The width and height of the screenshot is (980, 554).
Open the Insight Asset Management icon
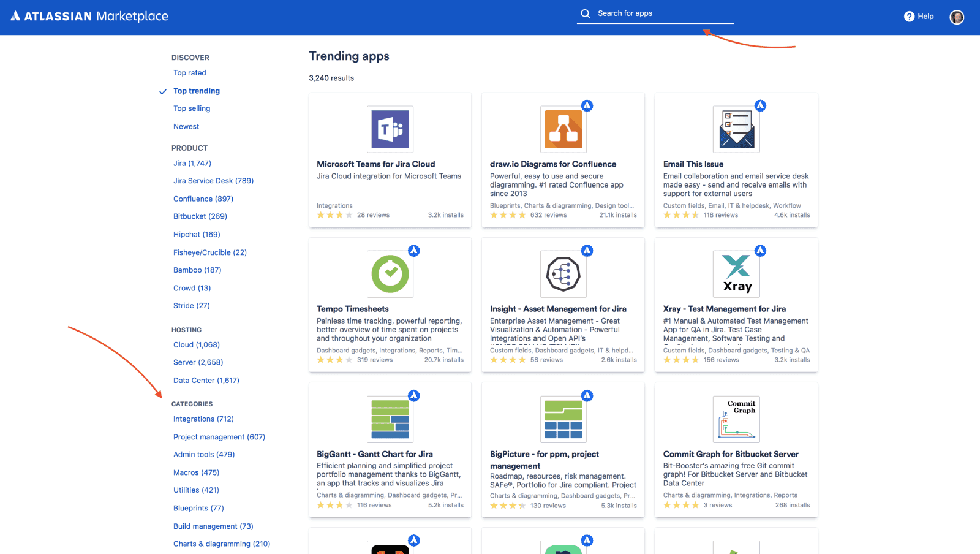[563, 274]
